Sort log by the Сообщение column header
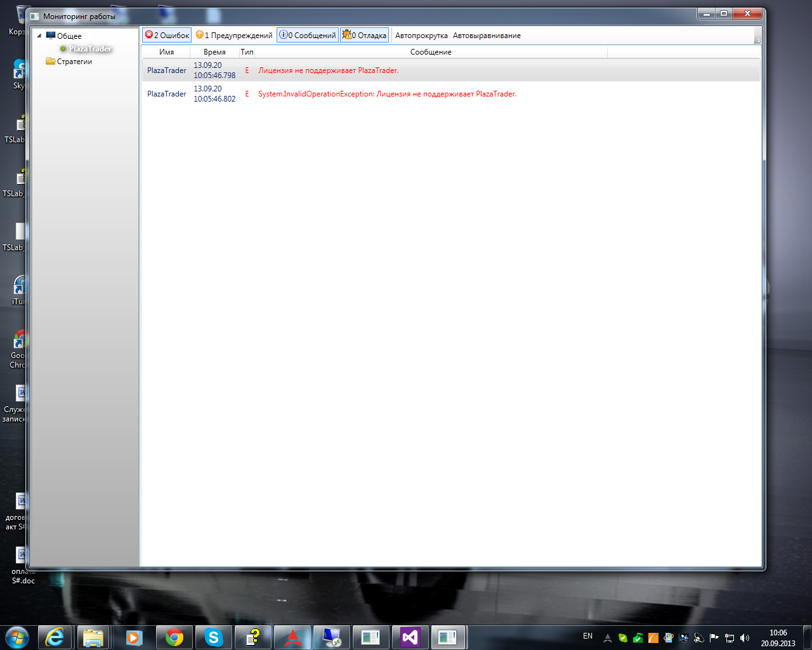This screenshot has width=812, height=650. coord(431,52)
